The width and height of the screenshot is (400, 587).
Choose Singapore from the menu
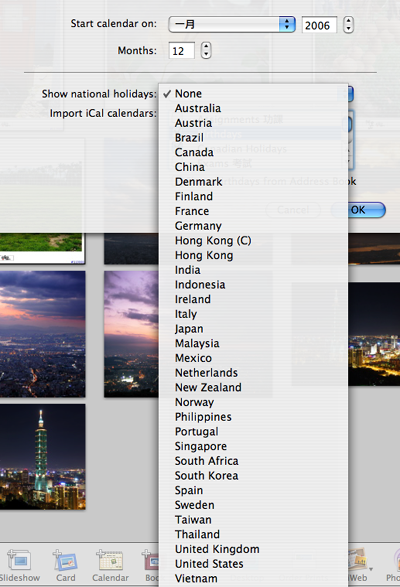[254, 446]
